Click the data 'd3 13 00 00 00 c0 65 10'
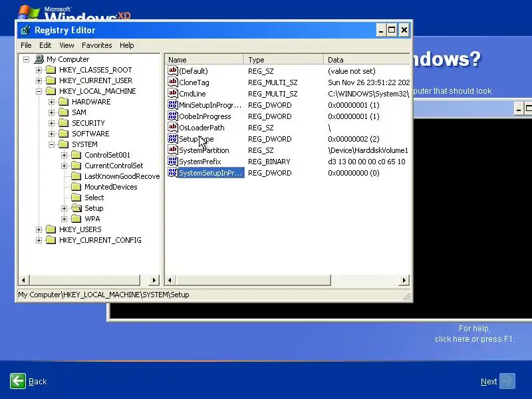Image resolution: width=532 pixels, height=399 pixels. 366,162
